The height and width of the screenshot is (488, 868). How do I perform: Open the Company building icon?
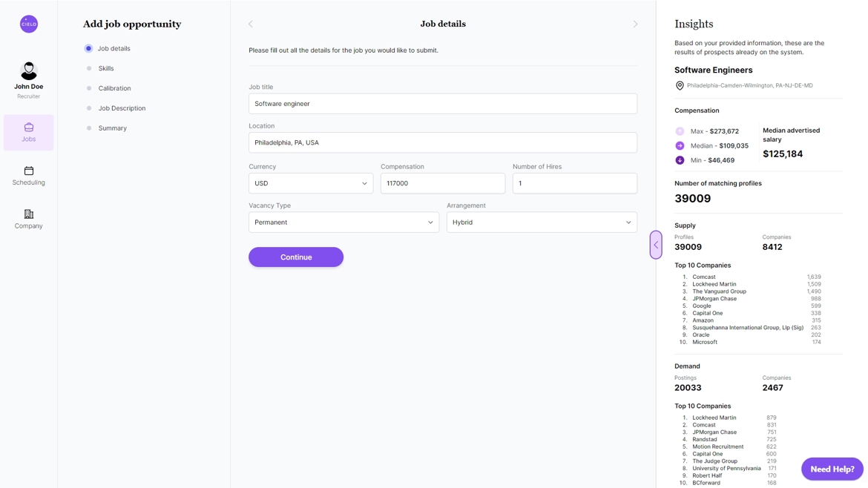click(29, 214)
